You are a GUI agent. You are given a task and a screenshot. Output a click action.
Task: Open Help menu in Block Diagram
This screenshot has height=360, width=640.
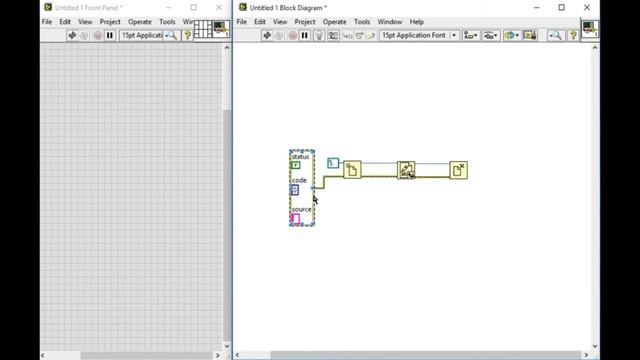416,22
